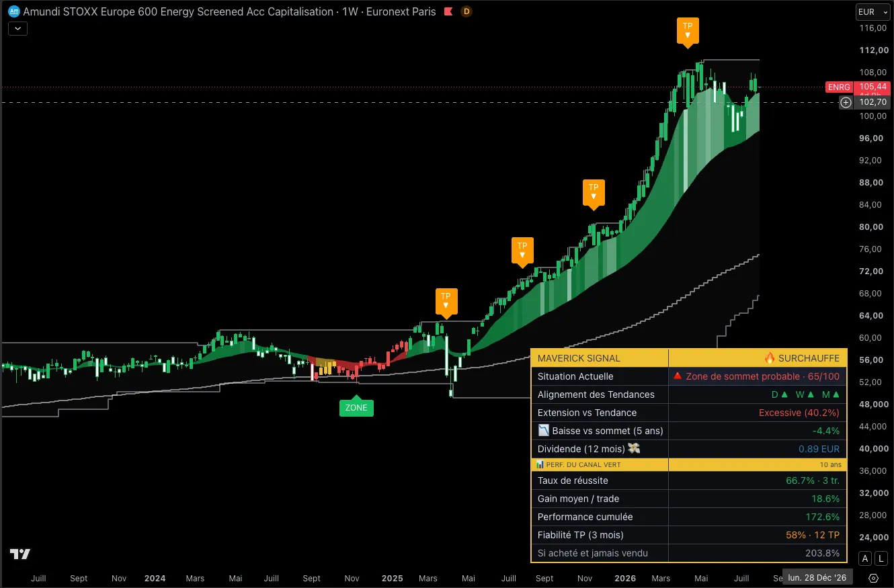Viewport: 894px width, 588px height.
Task: Click the TP marker above the highest peak
Action: click(x=688, y=32)
